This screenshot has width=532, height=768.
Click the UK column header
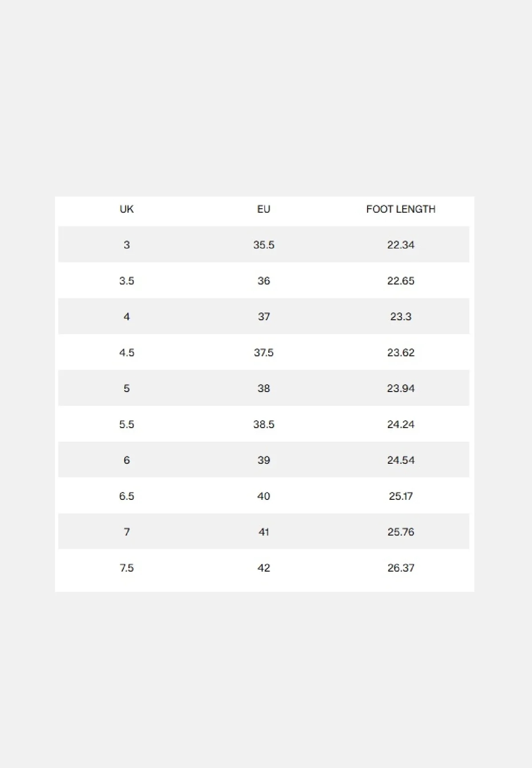pos(126,209)
